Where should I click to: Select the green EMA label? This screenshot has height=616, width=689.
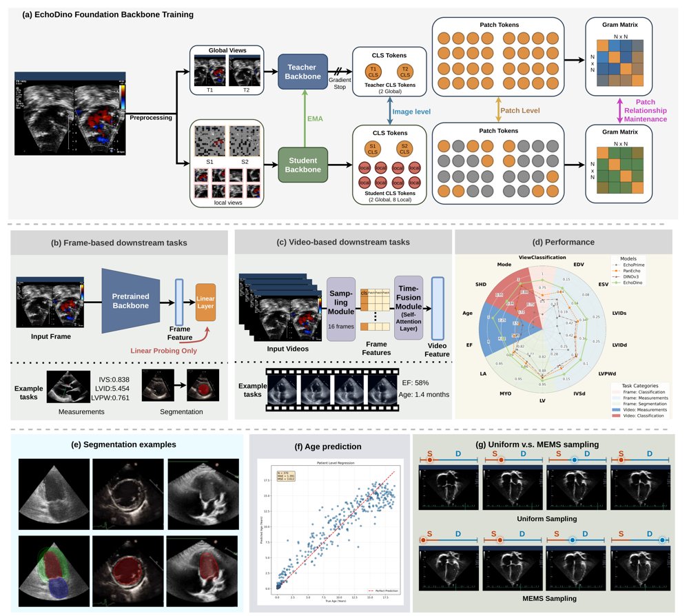coord(315,119)
